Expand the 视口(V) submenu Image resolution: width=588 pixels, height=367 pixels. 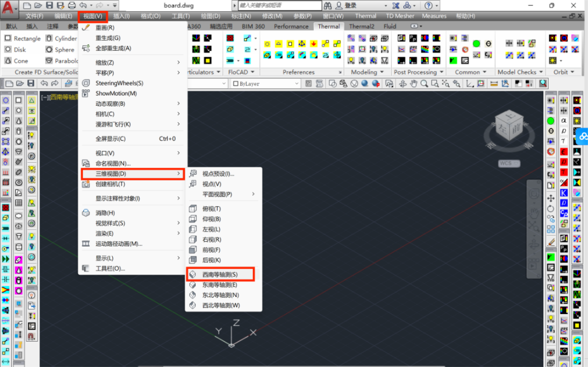point(132,153)
